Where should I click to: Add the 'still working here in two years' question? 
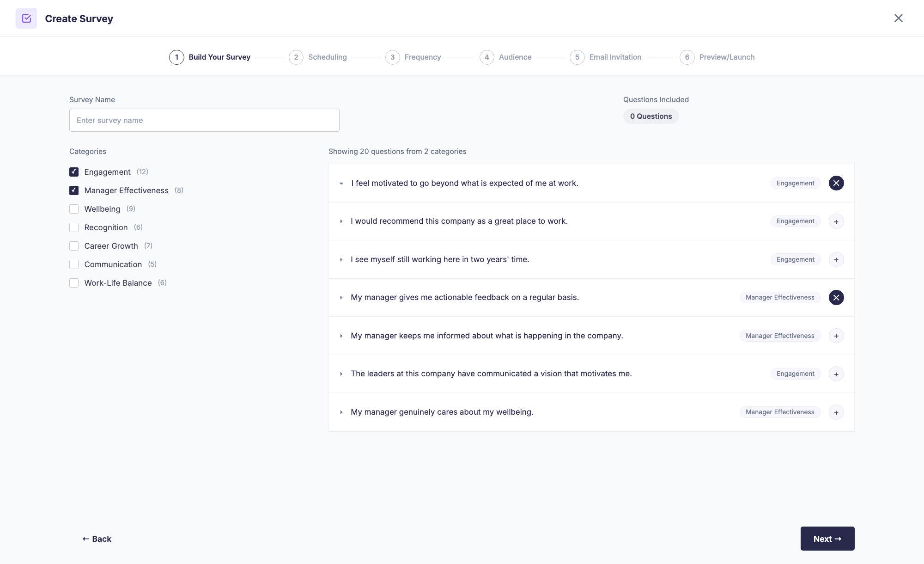(x=836, y=259)
